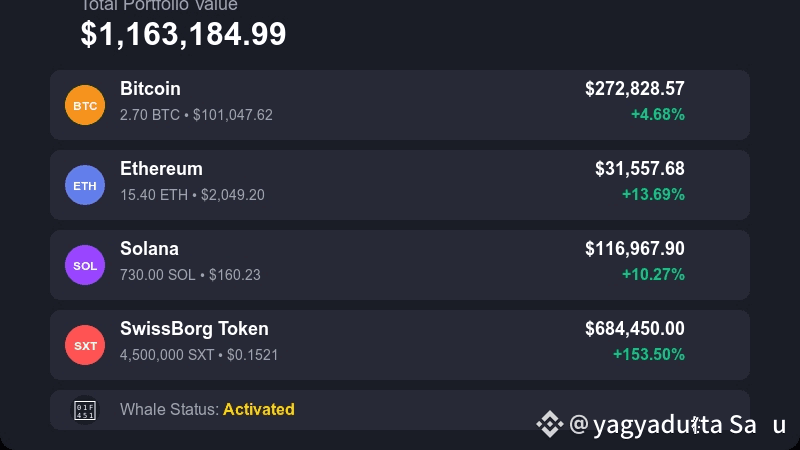Viewport: 800px width, 450px height.
Task: Click Solana's +10.27% gain
Action: (653, 274)
